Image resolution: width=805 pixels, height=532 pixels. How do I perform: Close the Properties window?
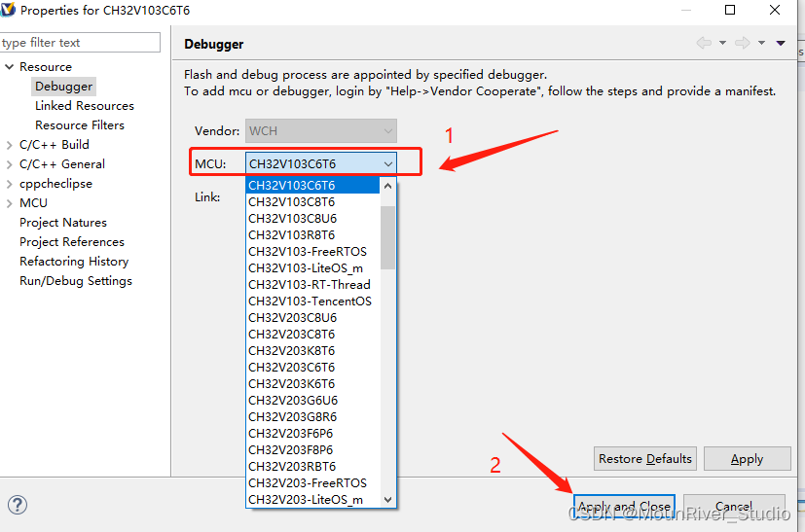click(x=775, y=10)
